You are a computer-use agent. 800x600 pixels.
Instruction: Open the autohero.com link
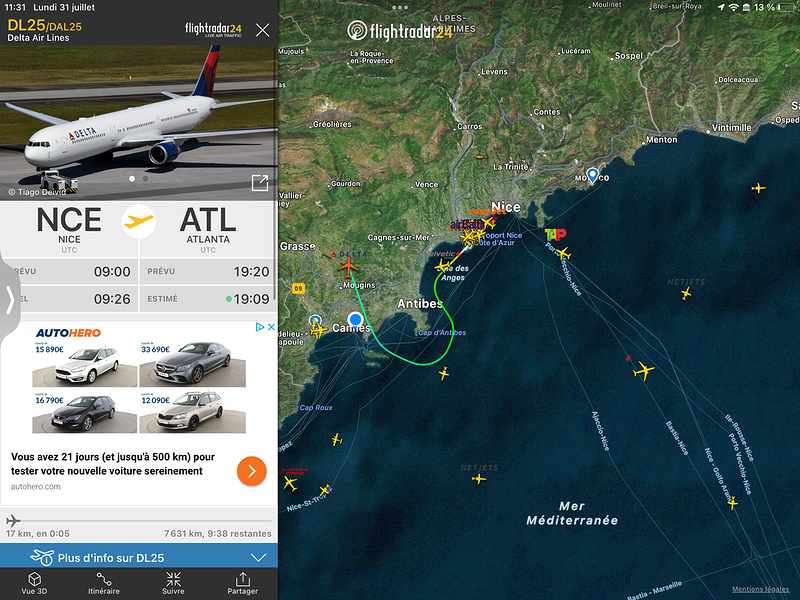point(36,487)
